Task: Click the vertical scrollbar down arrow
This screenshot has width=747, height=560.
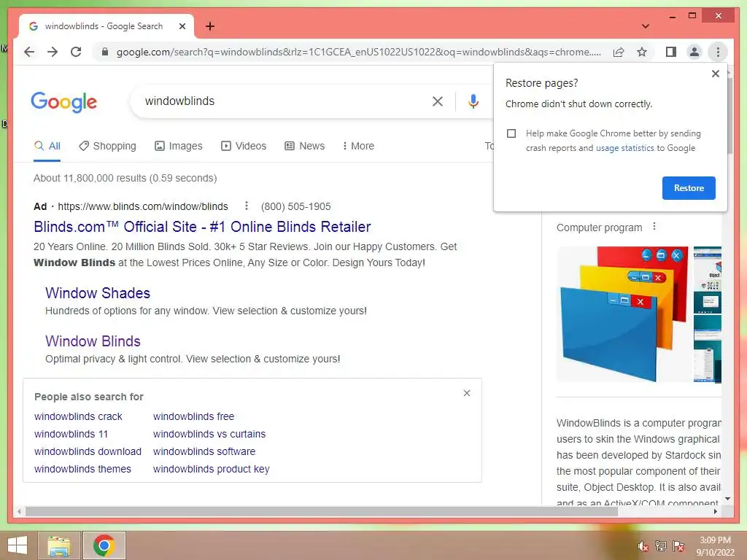Action: (x=727, y=499)
